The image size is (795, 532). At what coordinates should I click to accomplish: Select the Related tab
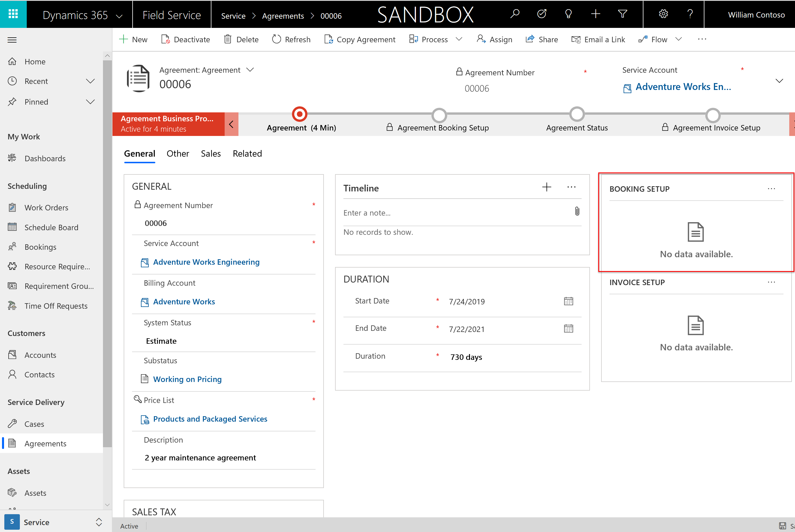[x=247, y=153]
